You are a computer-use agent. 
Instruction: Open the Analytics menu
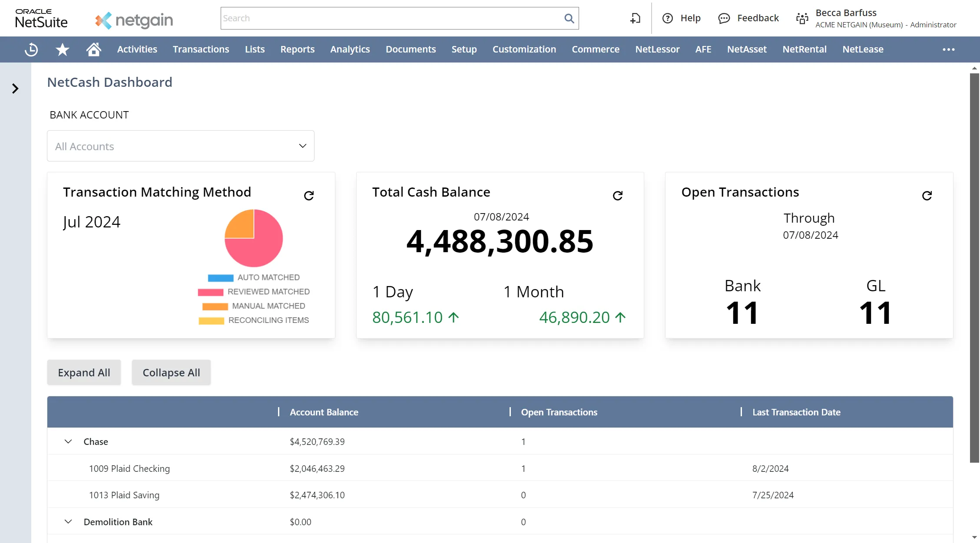tap(350, 49)
